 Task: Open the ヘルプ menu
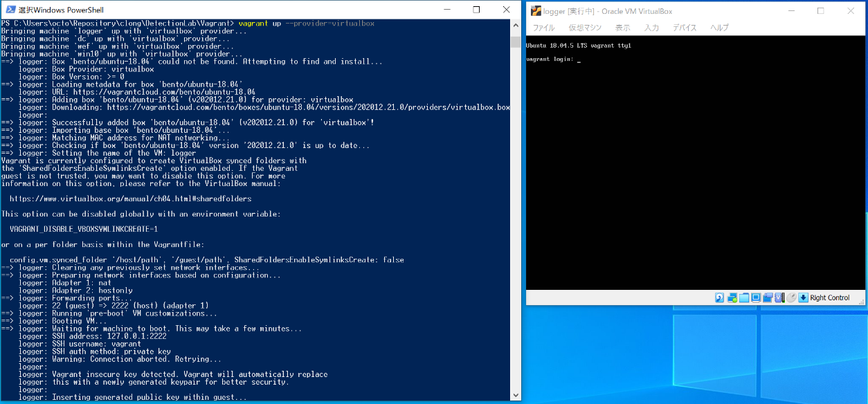tap(720, 28)
